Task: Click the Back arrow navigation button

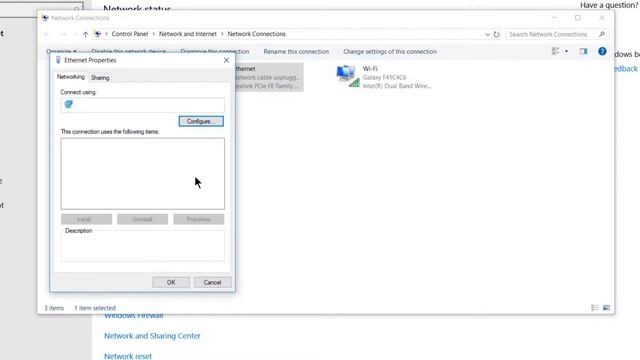Action: [x=47, y=34]
